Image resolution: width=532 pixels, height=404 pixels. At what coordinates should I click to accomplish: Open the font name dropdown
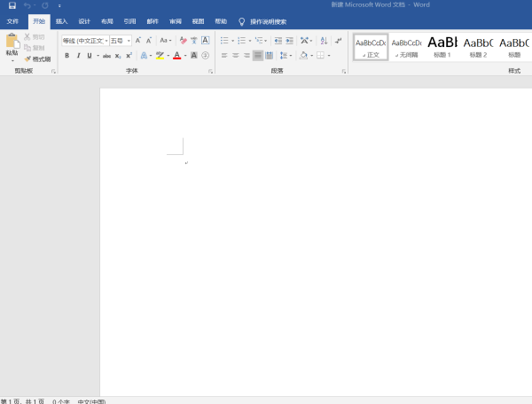(84, 41)
